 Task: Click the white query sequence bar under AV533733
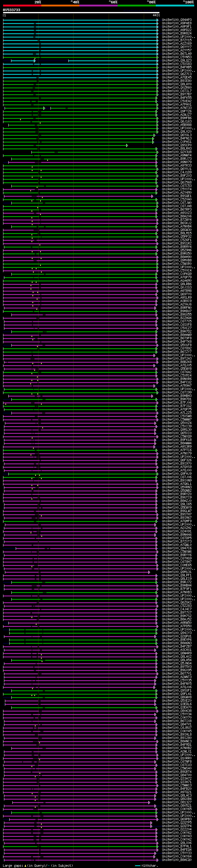81,13
